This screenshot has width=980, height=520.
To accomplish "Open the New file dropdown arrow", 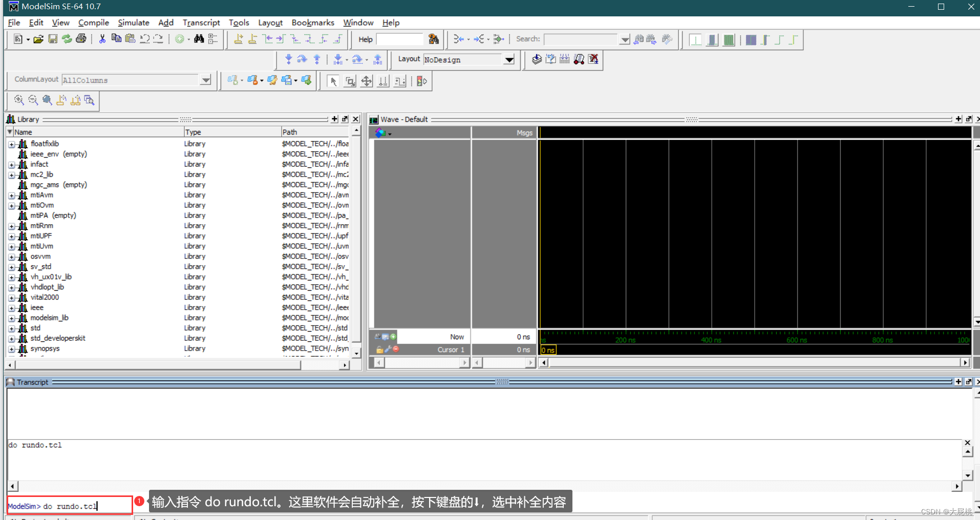I will coord(28,39).
